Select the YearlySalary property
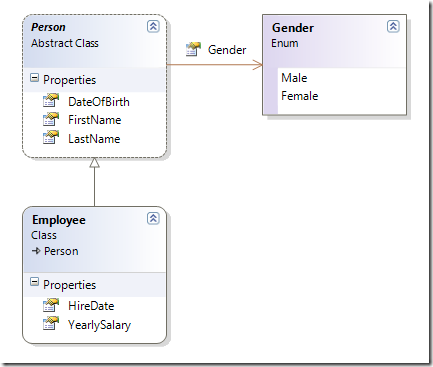 coord(99,325)
